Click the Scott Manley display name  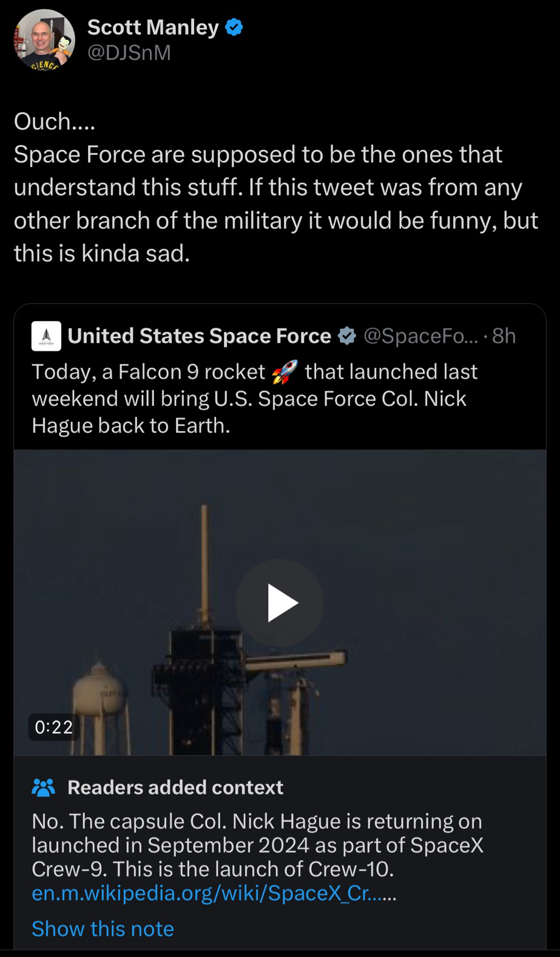153,27
